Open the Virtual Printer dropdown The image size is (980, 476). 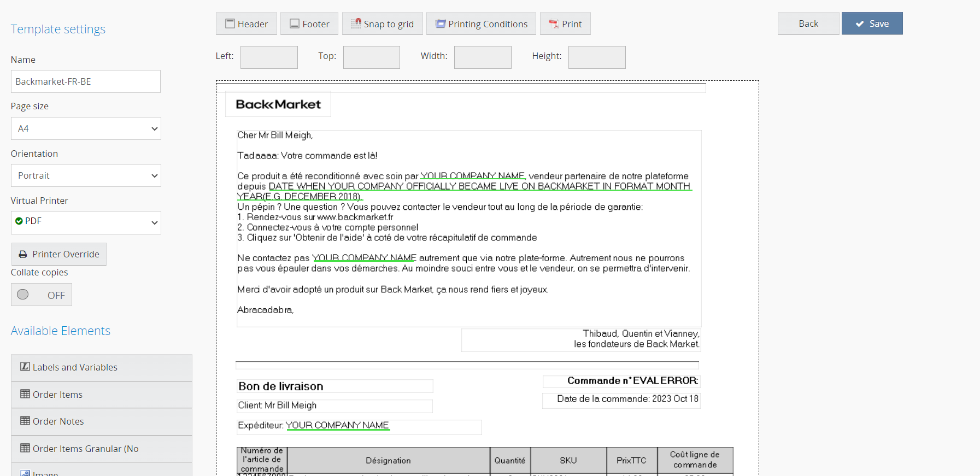point(86,222)
